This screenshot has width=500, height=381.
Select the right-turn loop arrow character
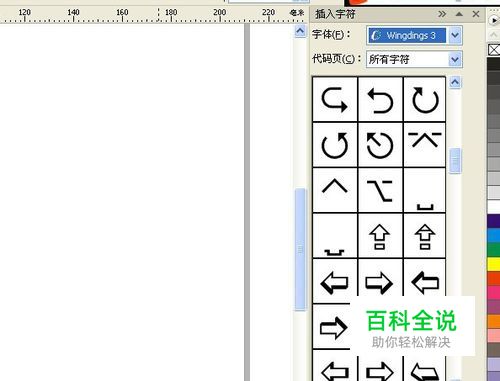pos(335,99)
